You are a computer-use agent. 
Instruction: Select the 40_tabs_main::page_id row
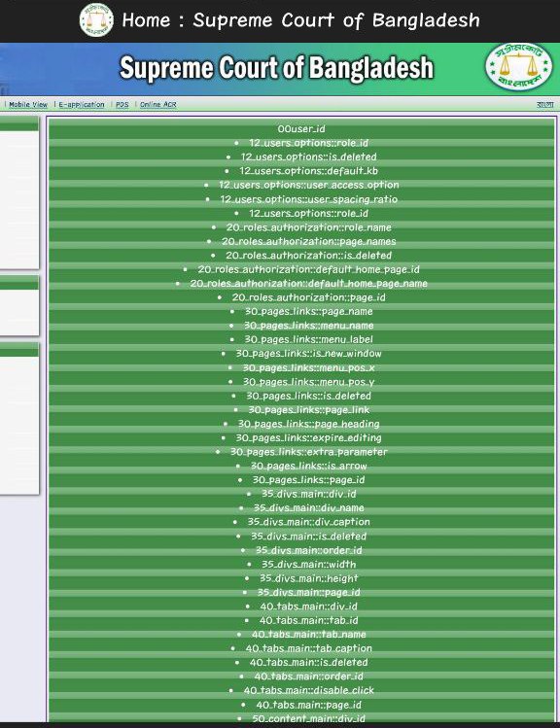[309, 705]
